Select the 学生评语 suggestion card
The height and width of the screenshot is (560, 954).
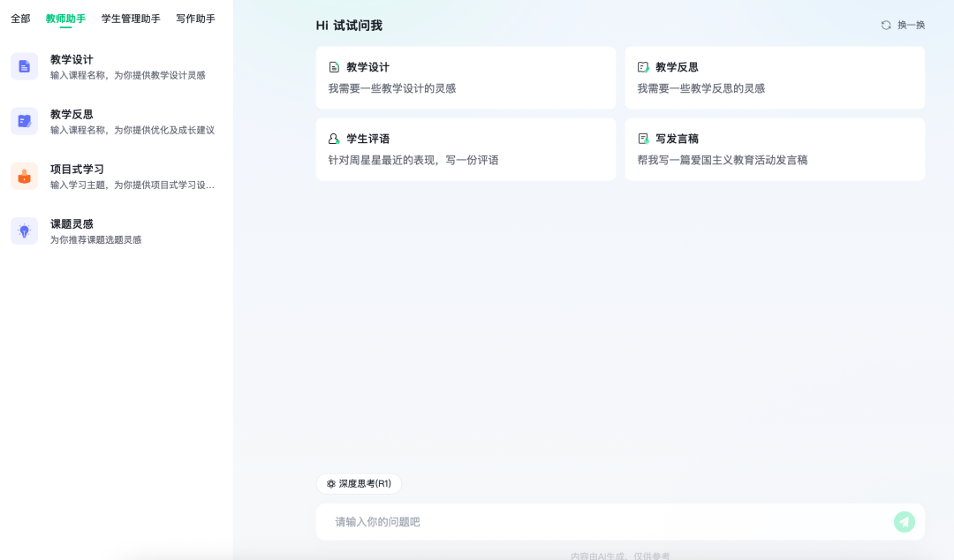point(466,149)
